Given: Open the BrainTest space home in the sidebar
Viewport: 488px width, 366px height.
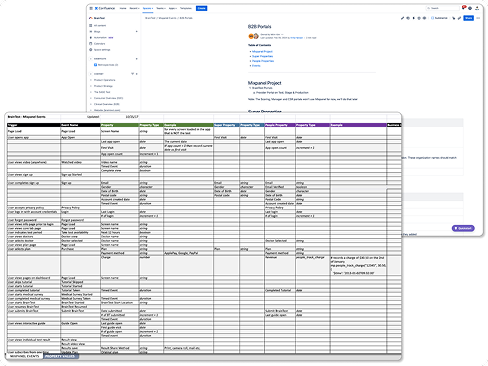Looking at the screenshot, I should click(97, 18).
